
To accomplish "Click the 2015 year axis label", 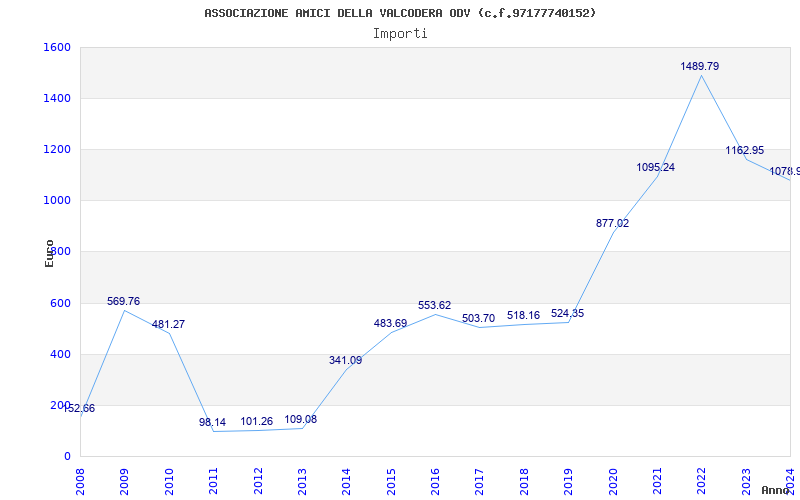I will 391,482.
